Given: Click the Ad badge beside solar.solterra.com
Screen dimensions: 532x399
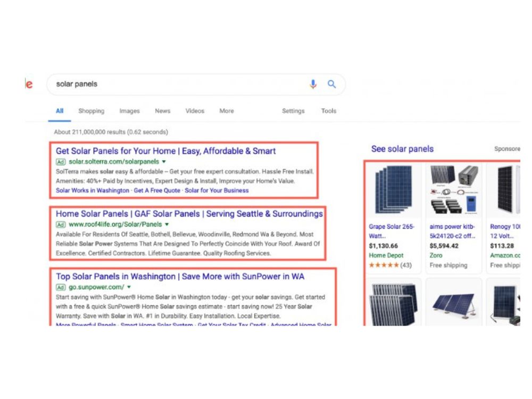Looking at the screenshot, I should [x=61, y=162].
